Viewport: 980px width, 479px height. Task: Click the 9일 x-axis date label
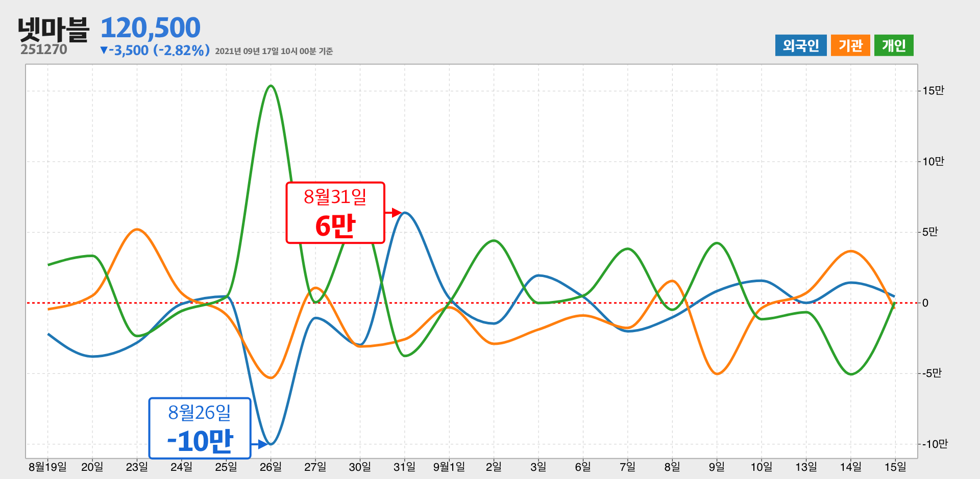(x=717, y=467)
